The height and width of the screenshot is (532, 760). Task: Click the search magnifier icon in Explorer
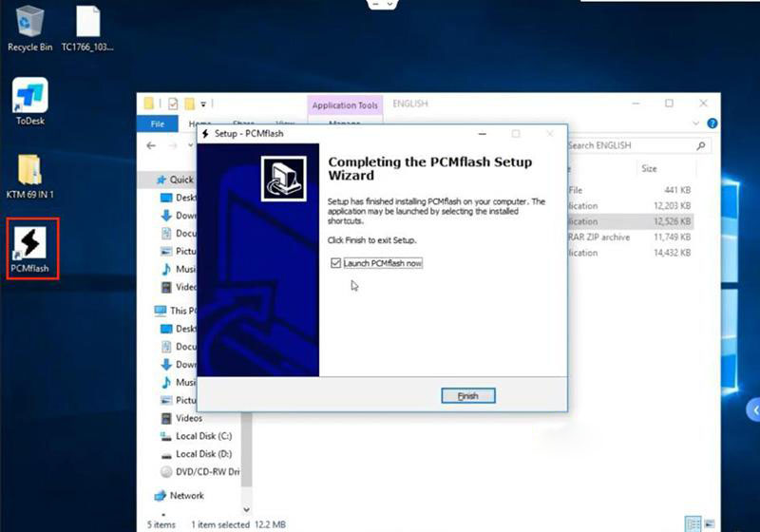click(701, 145)
